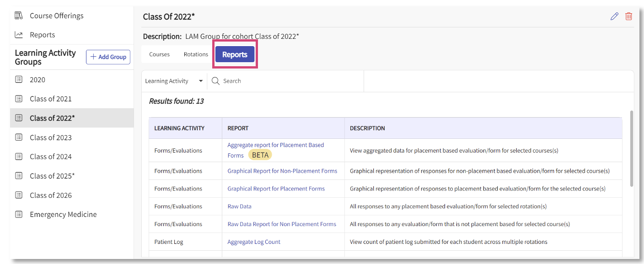Click the Add Group button
Viewport: 644px width, 264px height.
tap(108, 57)
